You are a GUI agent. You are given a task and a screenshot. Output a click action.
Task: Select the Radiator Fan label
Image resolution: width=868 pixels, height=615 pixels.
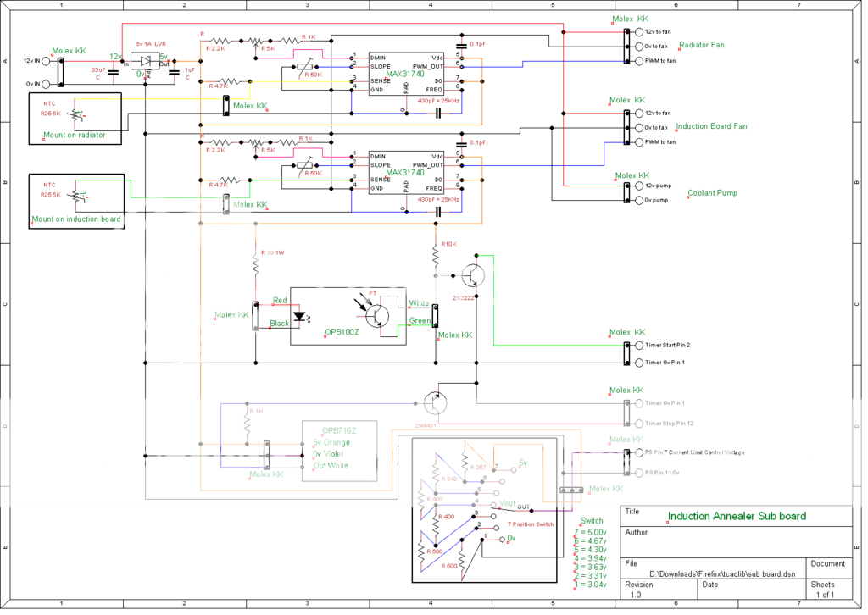click(702, 46)
